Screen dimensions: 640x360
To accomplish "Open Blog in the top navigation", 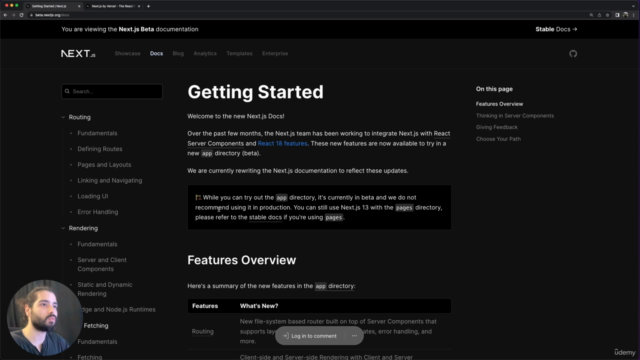I will click(178, 53).
